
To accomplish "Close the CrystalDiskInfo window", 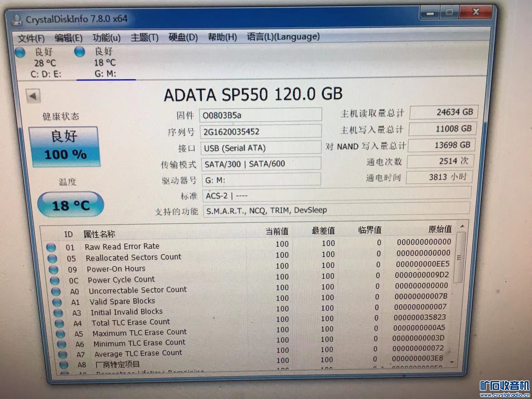I will [x=476, y=12].
